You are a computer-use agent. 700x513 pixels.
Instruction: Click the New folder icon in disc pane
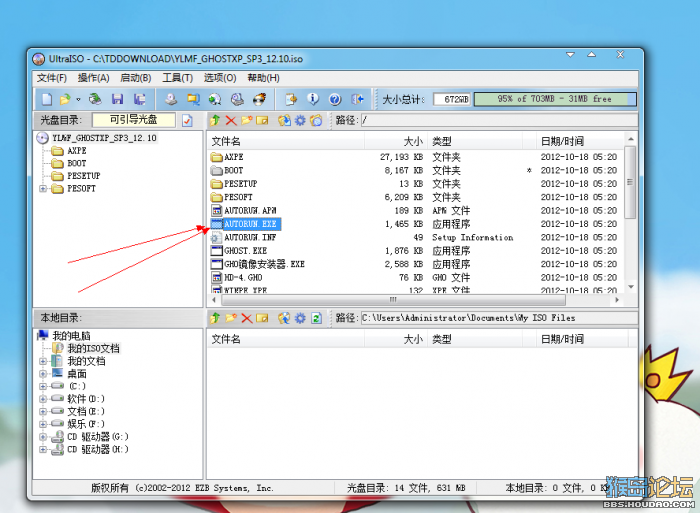(x=246, y=120)
